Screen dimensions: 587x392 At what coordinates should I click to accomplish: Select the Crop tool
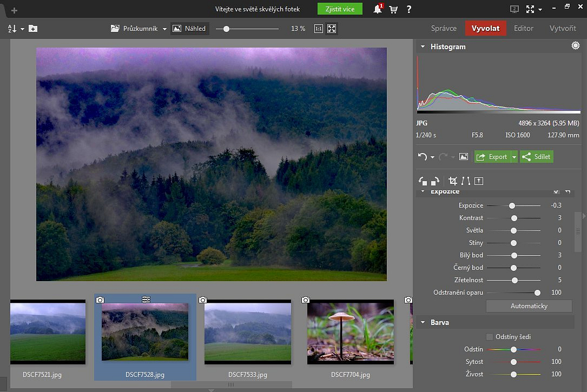click(453, 181)
